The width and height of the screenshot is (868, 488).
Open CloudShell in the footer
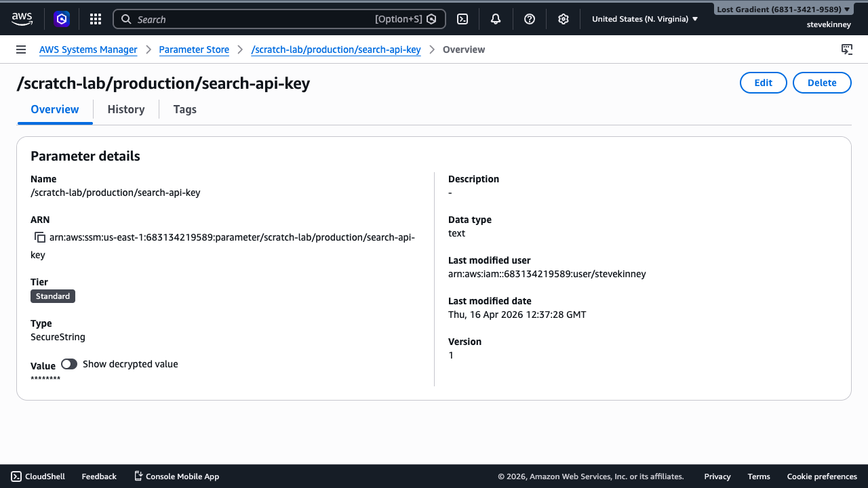click(x=38, y=476)
